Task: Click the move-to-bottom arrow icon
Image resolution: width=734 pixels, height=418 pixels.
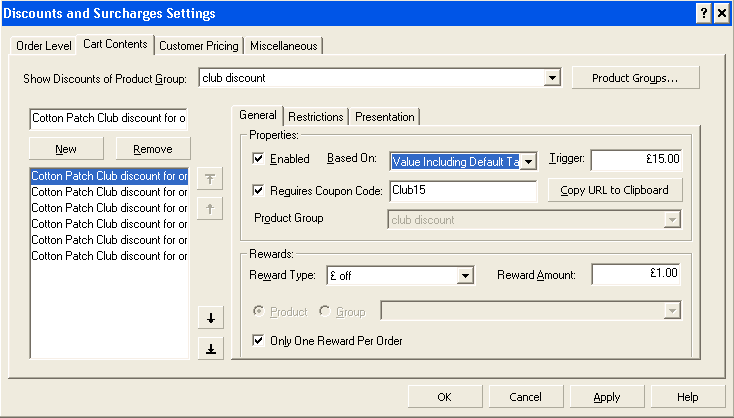Action: click(211, 348)
